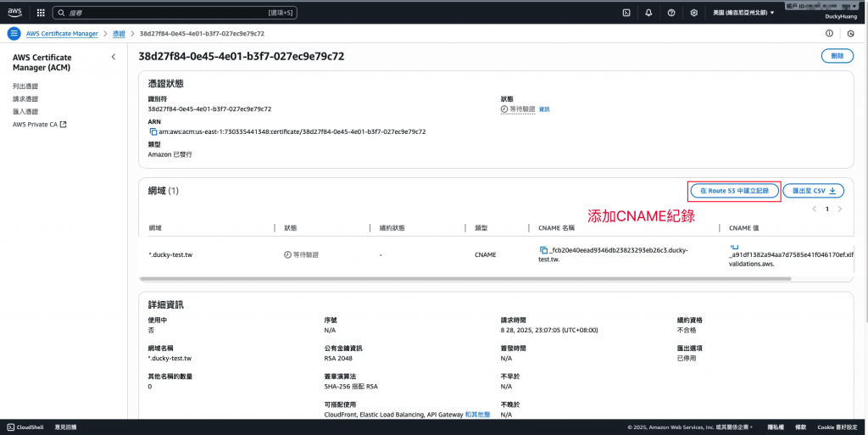Click the *.ducky-test.tw domain cell
The height and width of the screenshot is (435, 868).
(x=170, y=255)
